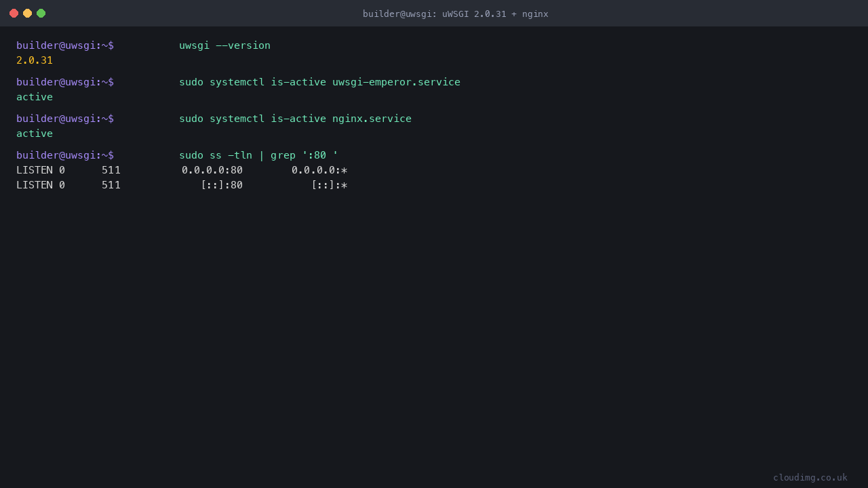The image size is (868, 488).
Task: Click the window title 'builder@uwsgi: uWSGI 2.0.31 + nginx'
Action: pos(455,14)
